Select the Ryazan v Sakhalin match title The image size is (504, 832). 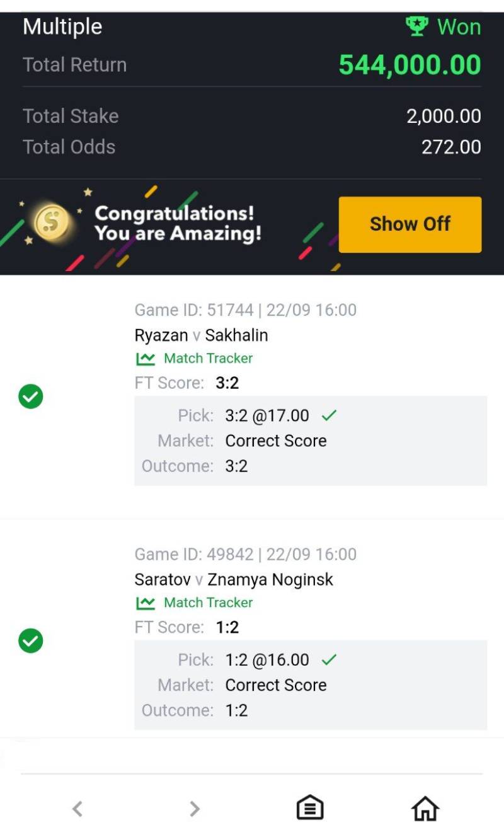pyautogui.click(x=201, y=335)
